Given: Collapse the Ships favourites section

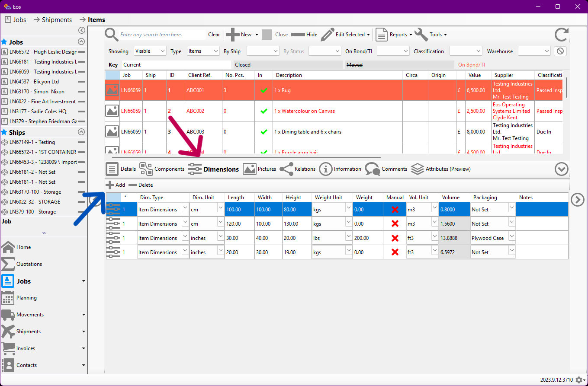Looking at the screenshot, I should (81, 132).
